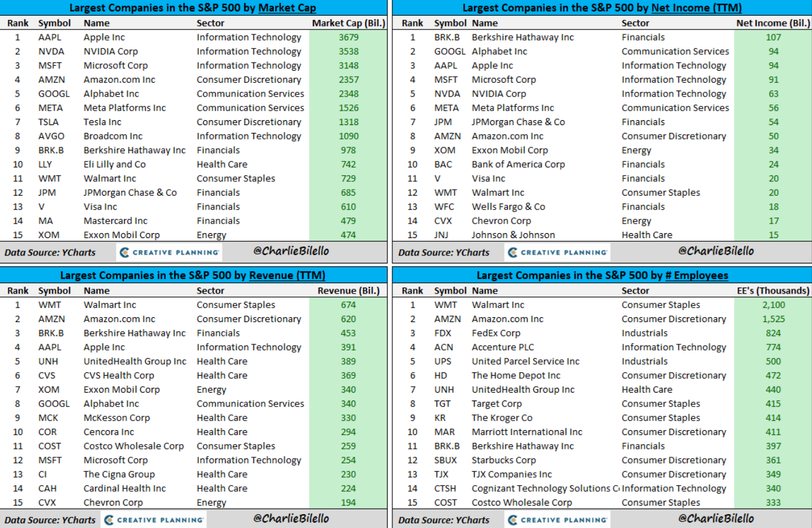The width and height of the screenshot is (812, 528).
Task: Select revenue value 674
Action: coord(348,305)
